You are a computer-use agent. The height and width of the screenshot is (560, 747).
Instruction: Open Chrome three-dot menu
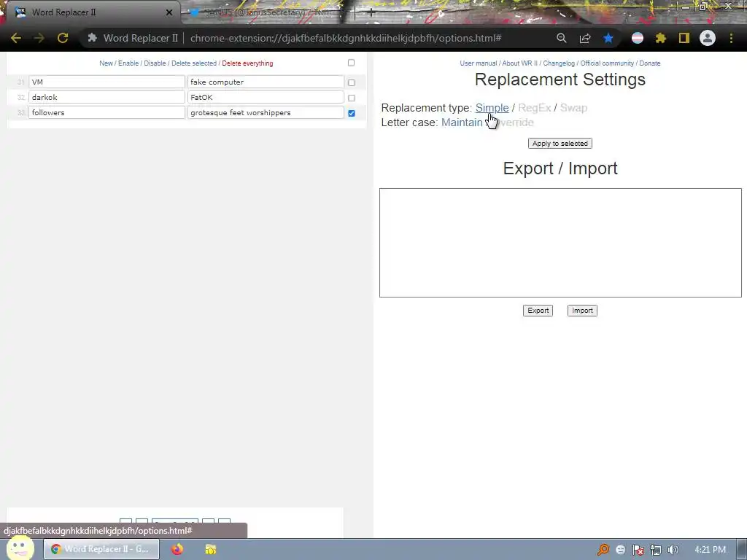click(731, 38)
